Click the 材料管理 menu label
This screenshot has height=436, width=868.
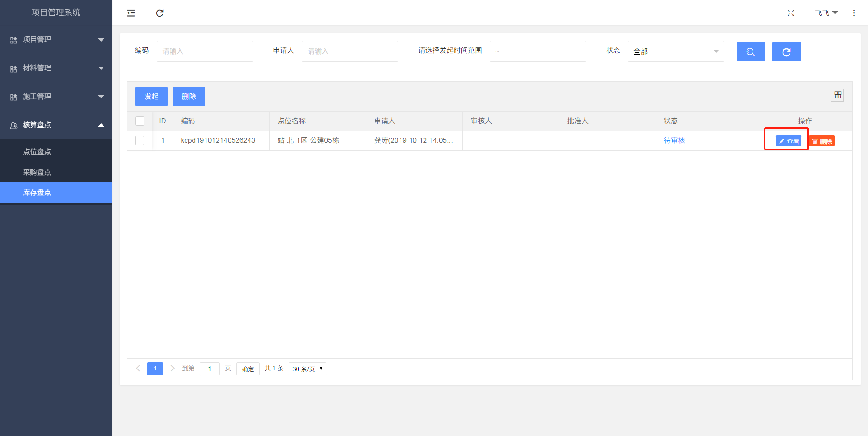[x=37, y=68]
